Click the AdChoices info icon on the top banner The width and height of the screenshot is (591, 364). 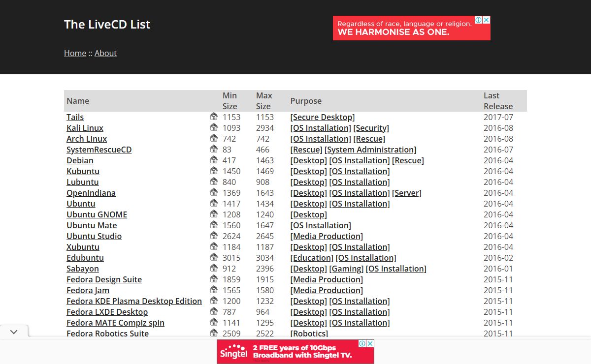click(x=479, y=20)
